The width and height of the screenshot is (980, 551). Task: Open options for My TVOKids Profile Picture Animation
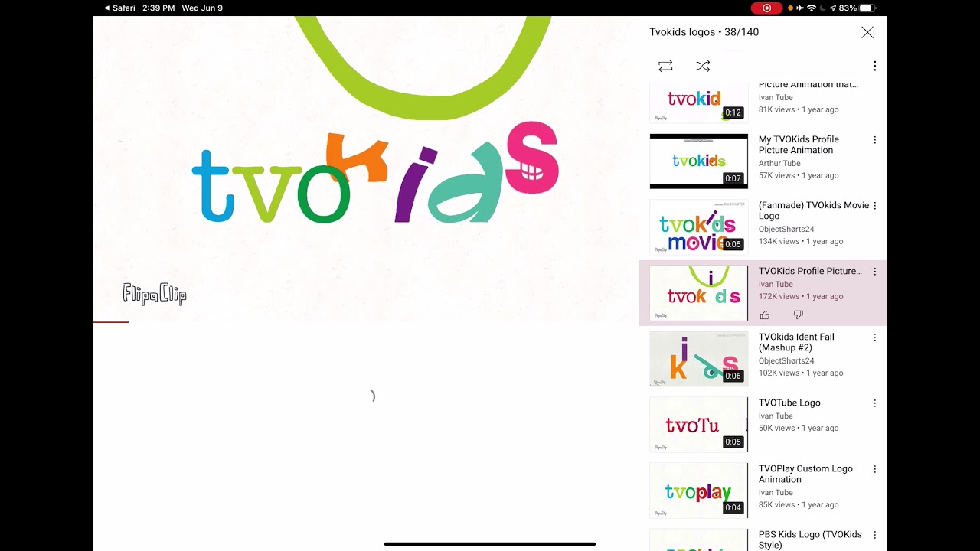click(874, 140)
